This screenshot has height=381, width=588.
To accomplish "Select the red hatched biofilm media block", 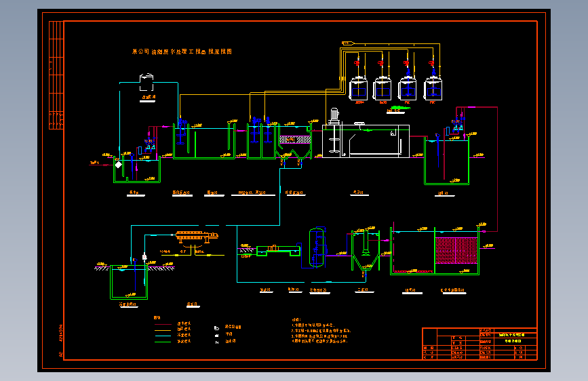I will tap(456, 251).
